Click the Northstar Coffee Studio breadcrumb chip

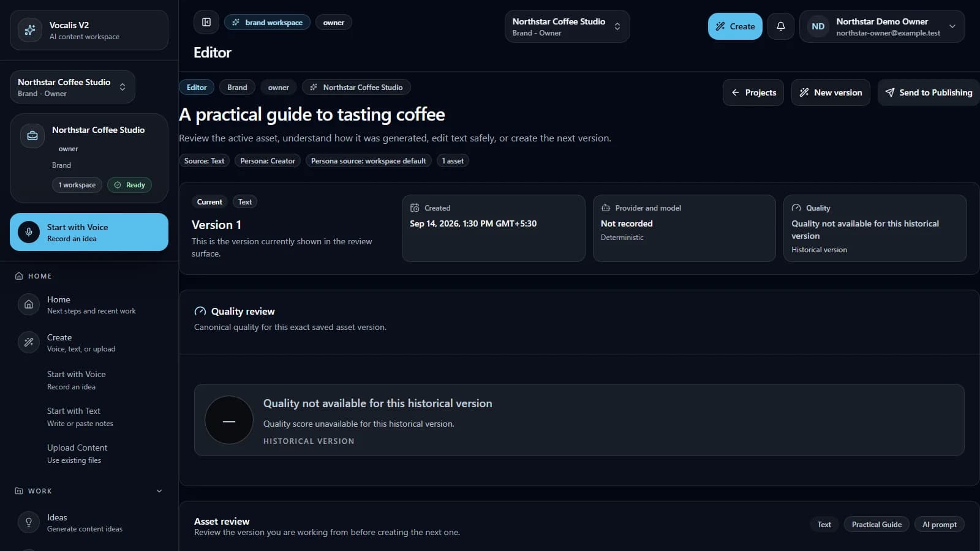click(x=356, y=87)
